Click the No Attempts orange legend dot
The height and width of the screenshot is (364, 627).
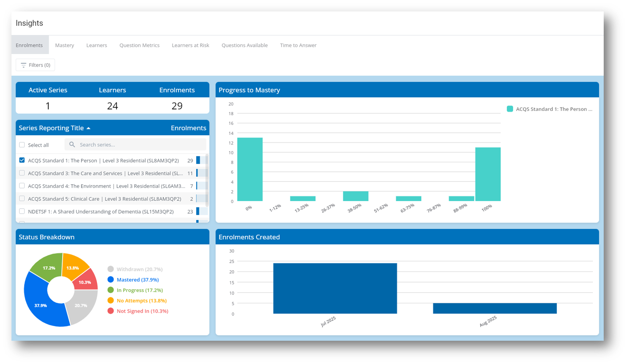click(x=111, y=301)
